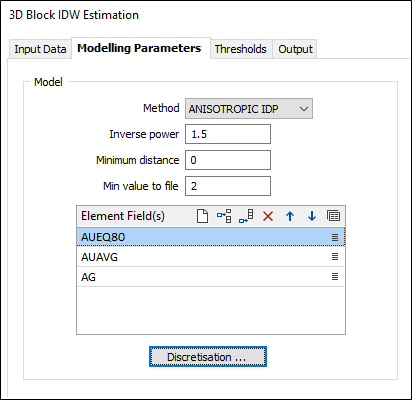Open the Output tab

click(x=295, y=49)
